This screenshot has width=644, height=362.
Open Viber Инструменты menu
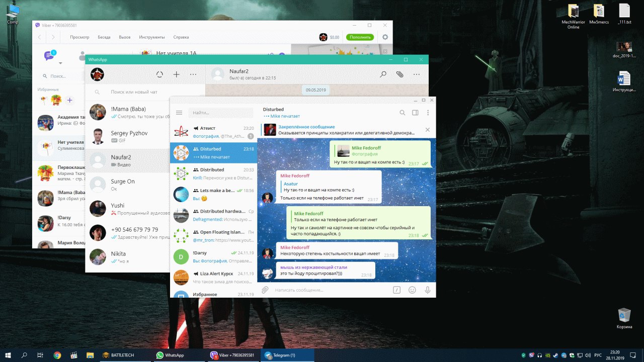coord(152,37)
